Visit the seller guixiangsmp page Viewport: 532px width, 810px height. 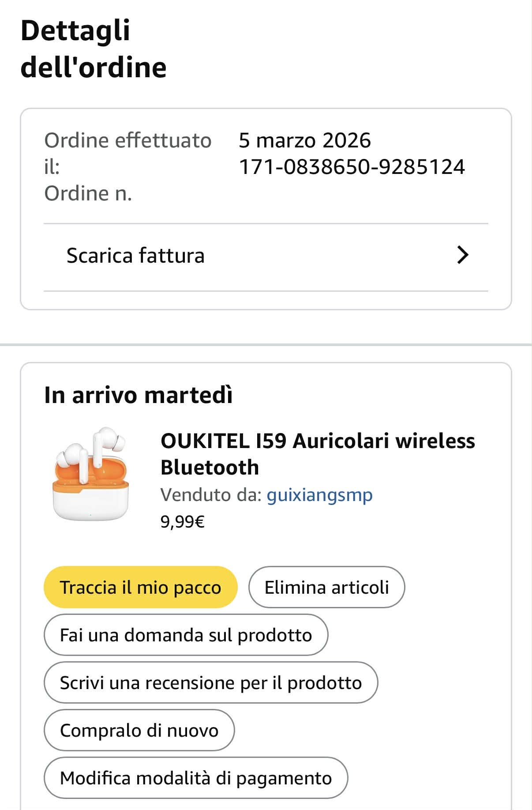point(319,495)
